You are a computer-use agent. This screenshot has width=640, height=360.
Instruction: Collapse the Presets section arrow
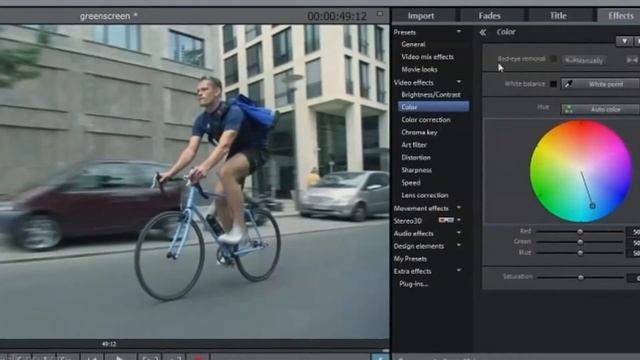(x=459, y=31)
